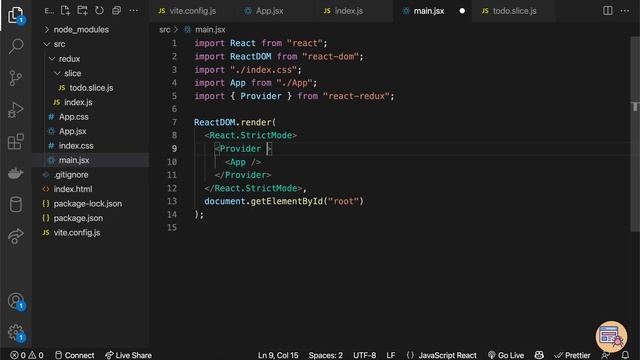The height and width of the screenshot is (360, 640).
Task: Start Go Live server
Action: 506,355
